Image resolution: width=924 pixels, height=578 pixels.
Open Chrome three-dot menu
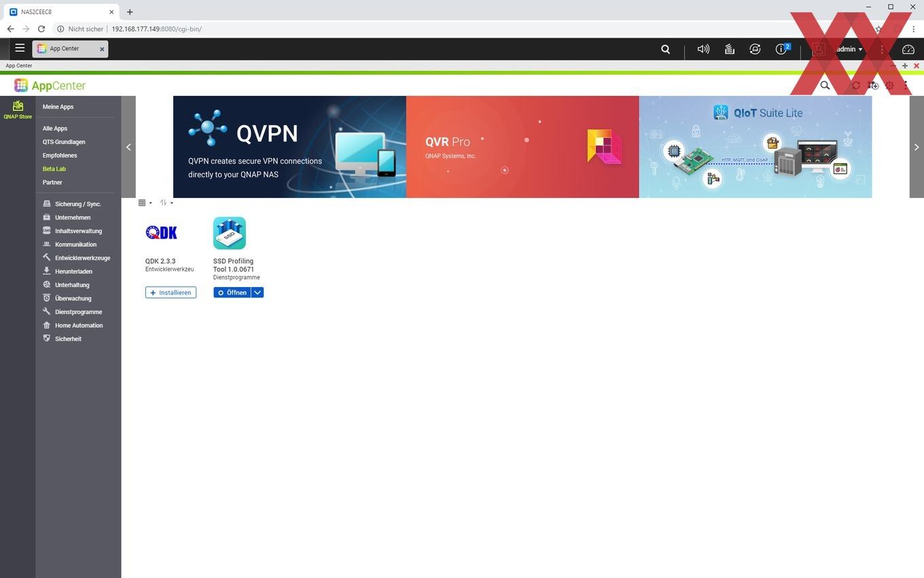click(x=914, y=29)
